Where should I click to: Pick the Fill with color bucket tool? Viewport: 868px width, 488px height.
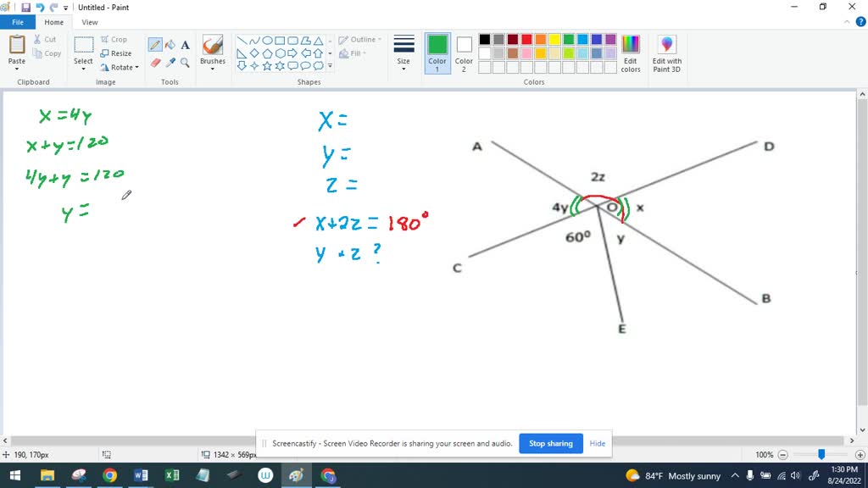pyautogui.click(x=170, y=45)
